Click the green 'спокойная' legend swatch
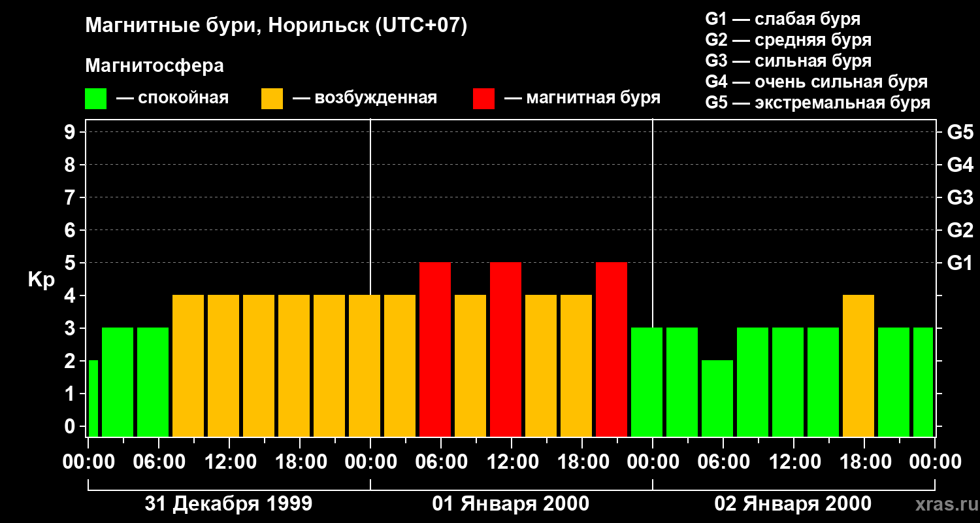Viewport: 980px width, 523px height. click(96, 99)
